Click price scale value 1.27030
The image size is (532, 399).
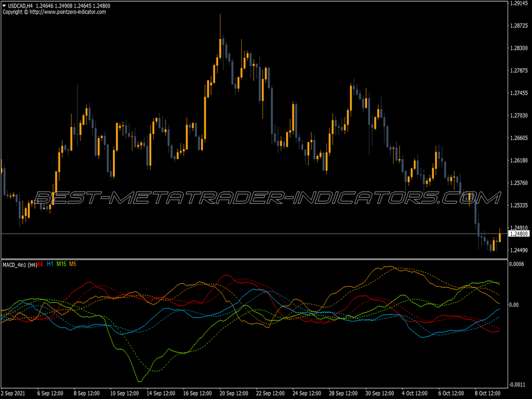tap(519, 115)
